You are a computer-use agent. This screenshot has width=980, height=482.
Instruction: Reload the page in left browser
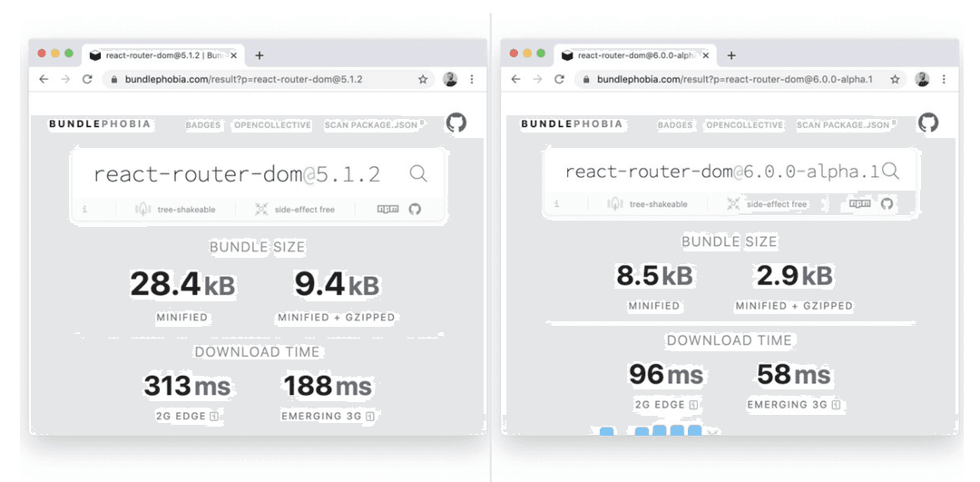(x=87, y=79)
